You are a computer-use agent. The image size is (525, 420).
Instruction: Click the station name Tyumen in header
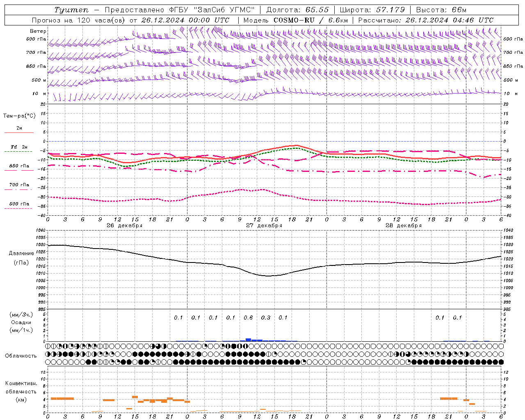click(x=72, y=10)
